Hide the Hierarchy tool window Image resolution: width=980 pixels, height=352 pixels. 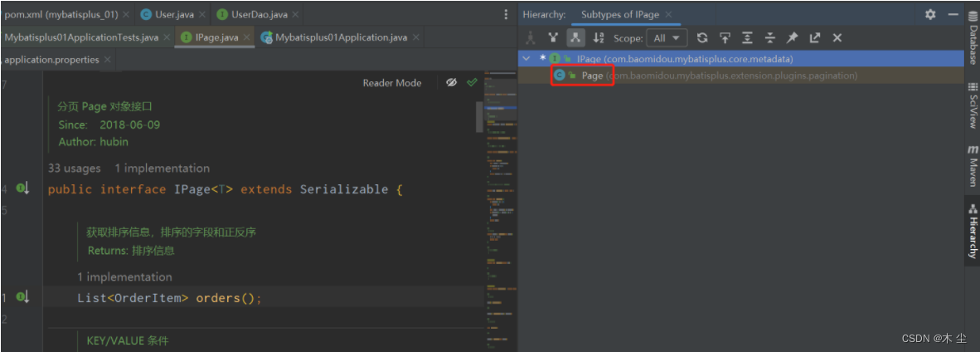[x=953, y=14]
